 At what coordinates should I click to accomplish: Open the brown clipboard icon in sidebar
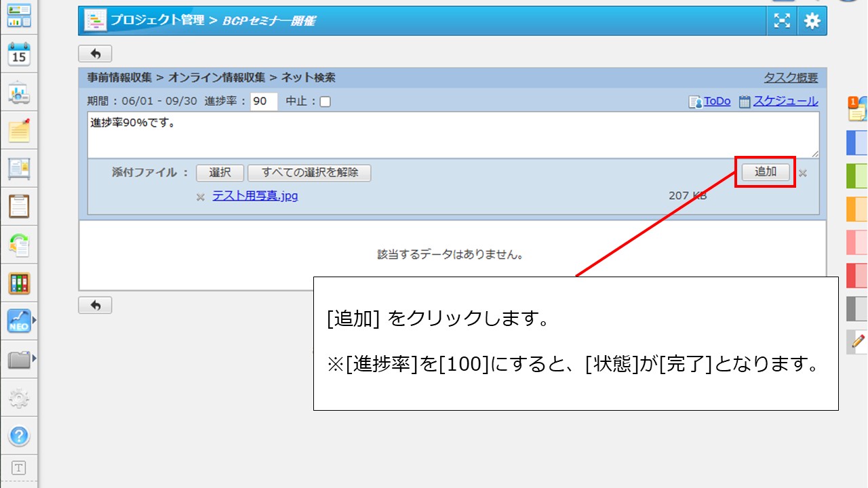[x=19, y=206]
